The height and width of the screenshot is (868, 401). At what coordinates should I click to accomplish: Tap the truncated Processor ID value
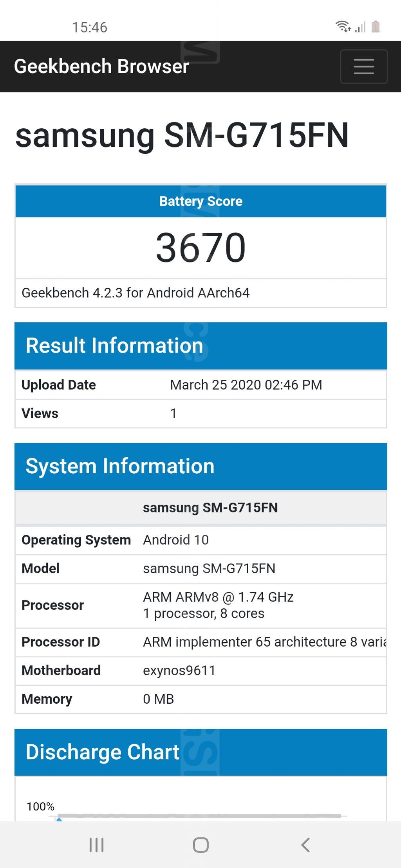[264, 642]
